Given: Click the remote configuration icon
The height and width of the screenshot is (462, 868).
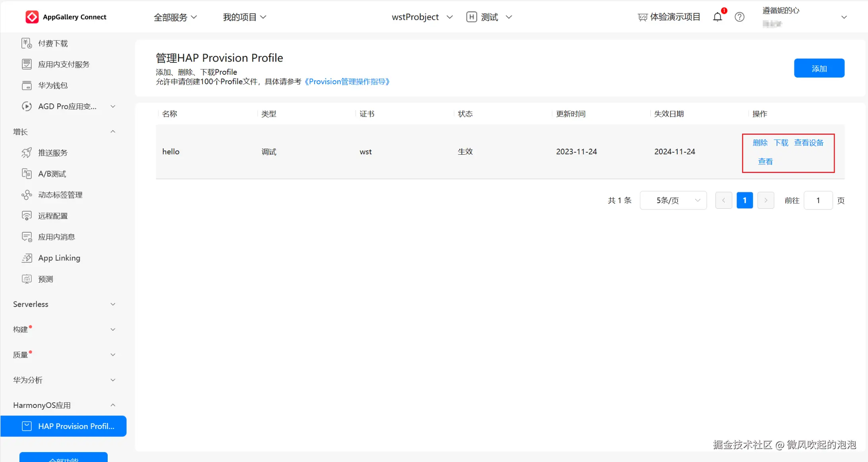Looking at the screenshot, I should [x=27, y=216].
